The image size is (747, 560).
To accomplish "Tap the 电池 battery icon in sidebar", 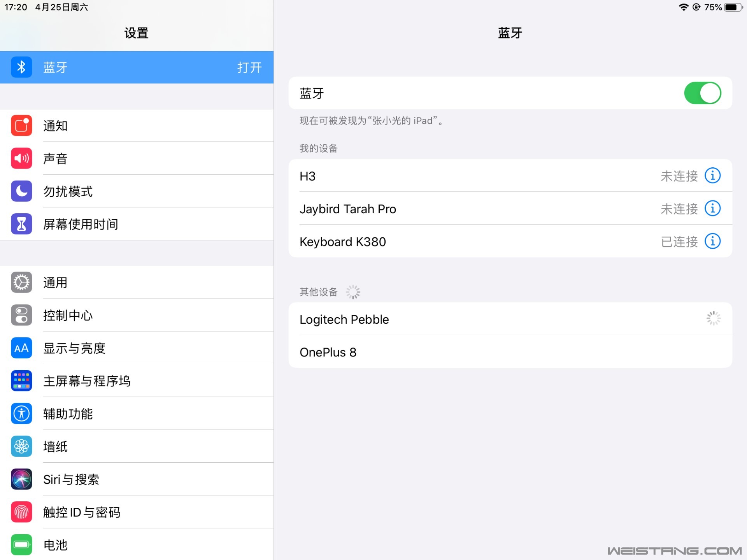I will pyautogui.click(x=21, y=544).
